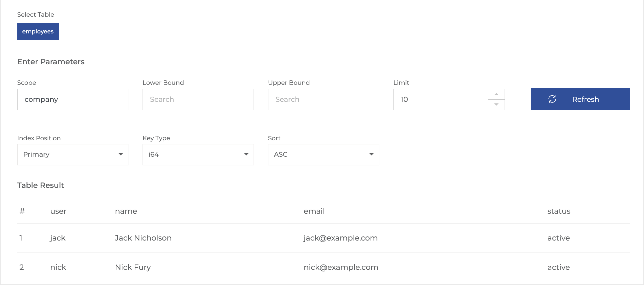The image size is (644, 285).
Task: Expand the Sort order dropdown
Action: pos(323,154)
